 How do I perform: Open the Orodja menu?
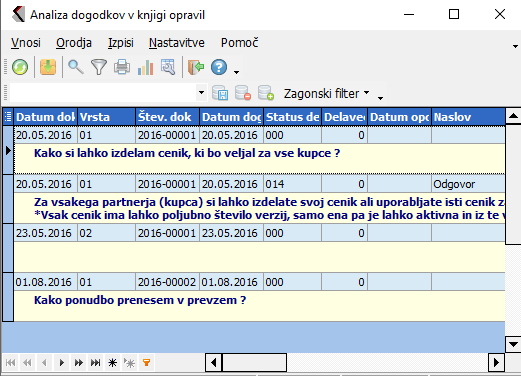coord(74,43)
